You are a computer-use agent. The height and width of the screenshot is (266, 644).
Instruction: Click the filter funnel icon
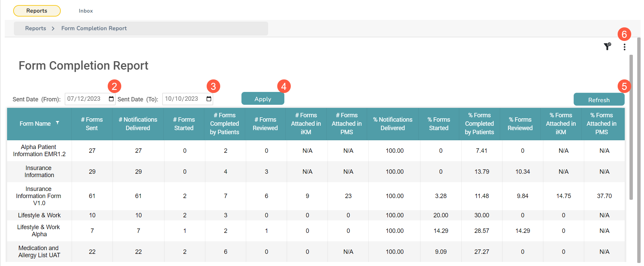tap(607, 47)
